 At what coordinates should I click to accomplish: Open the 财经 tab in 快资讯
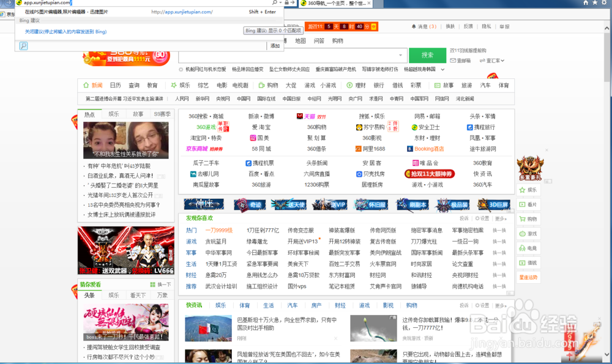click(340, 305)
